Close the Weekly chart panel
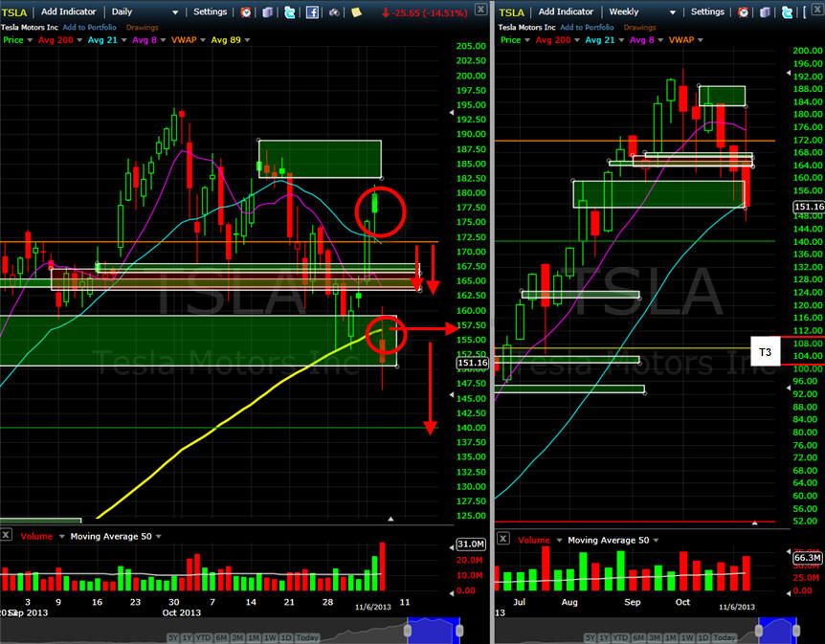 [x=818, y=9]
